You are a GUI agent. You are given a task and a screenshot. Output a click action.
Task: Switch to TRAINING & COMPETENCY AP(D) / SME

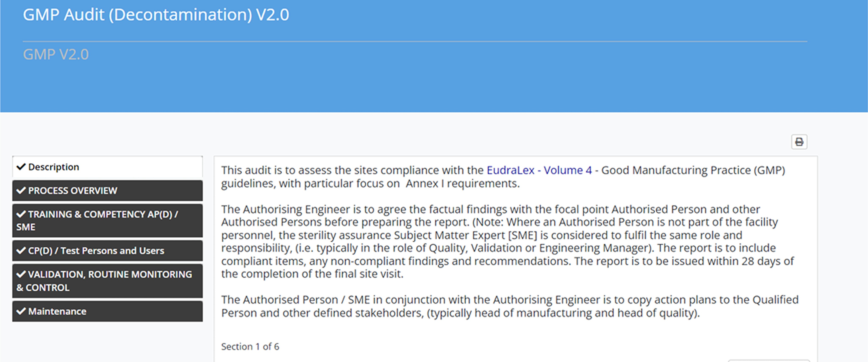[107, 220]
